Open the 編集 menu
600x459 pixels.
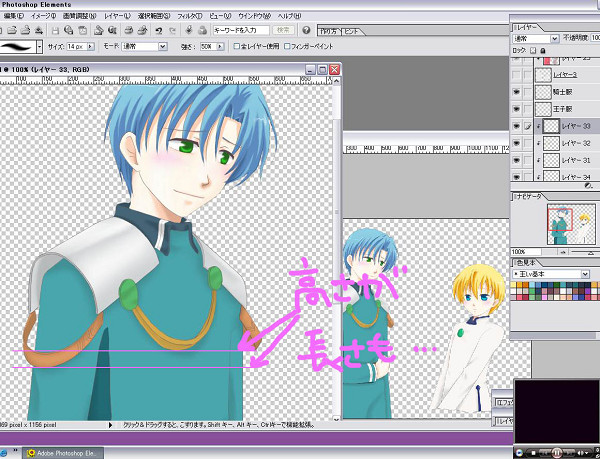13,16
